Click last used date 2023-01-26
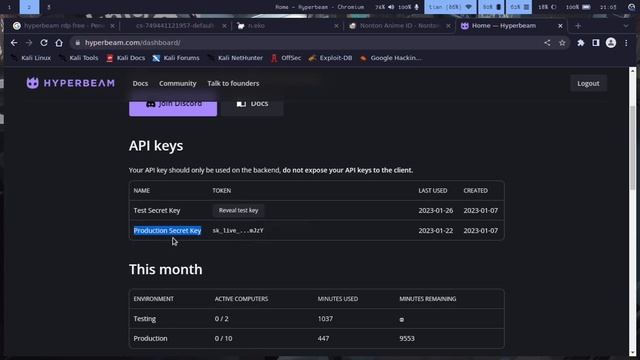This screenshot has height=360, width=640. [436, 211]
